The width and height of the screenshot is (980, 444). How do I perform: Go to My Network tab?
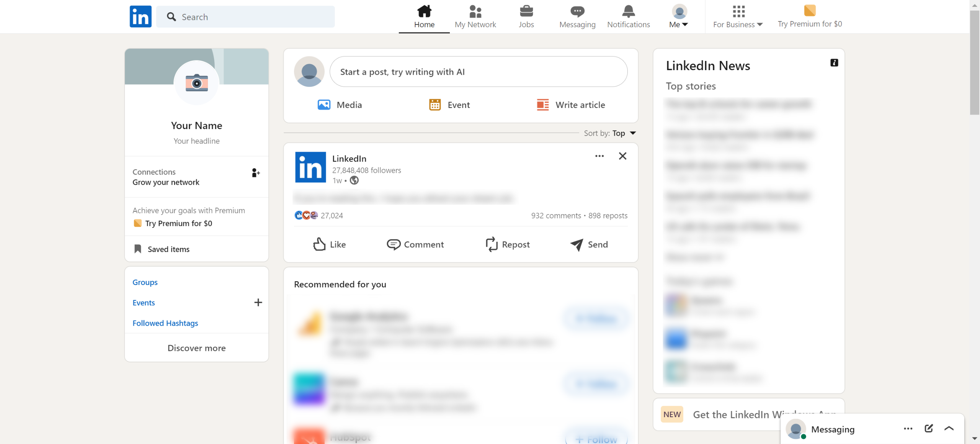click(475, 16)
